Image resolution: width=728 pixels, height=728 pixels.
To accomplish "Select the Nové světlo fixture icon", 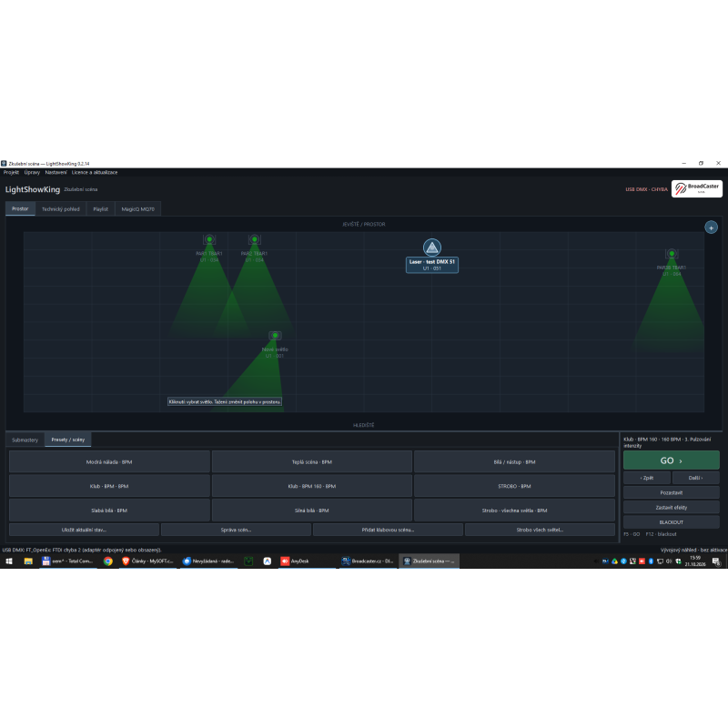I will pos(276,335).
